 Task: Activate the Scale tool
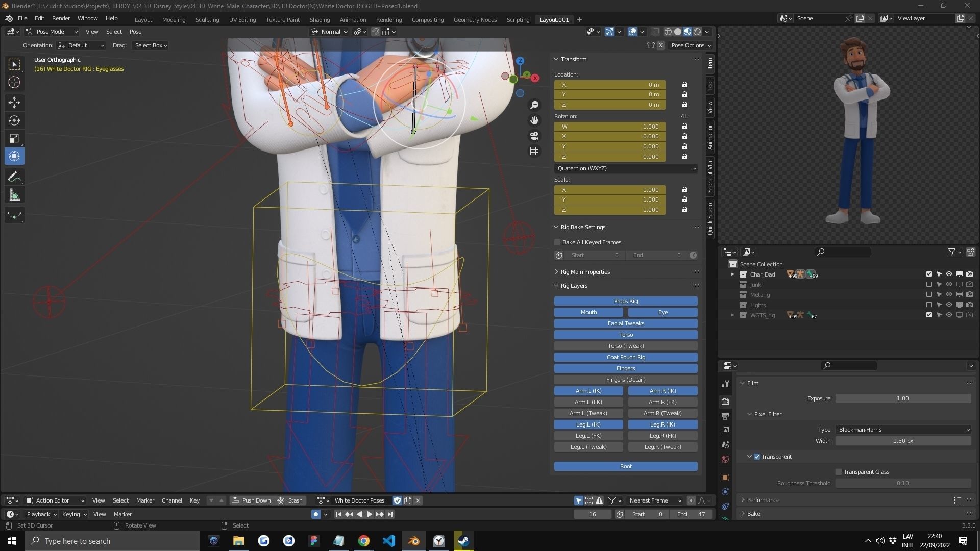14,138
